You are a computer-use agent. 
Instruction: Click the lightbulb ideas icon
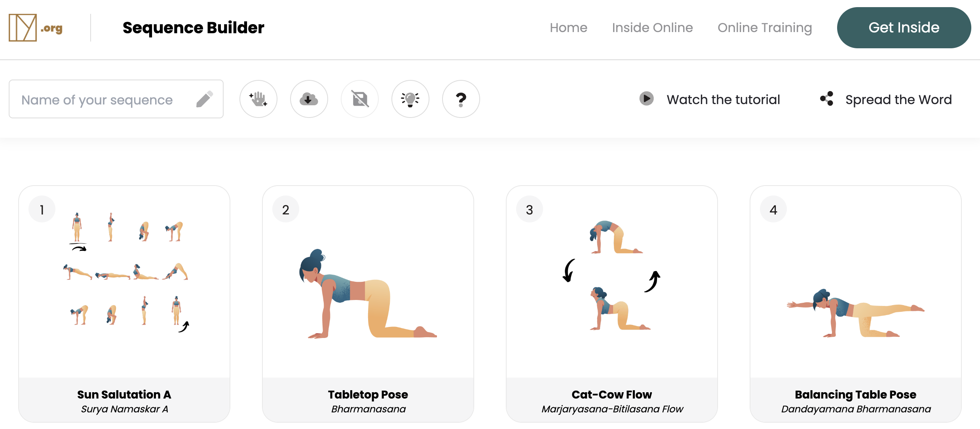[410, 99]
